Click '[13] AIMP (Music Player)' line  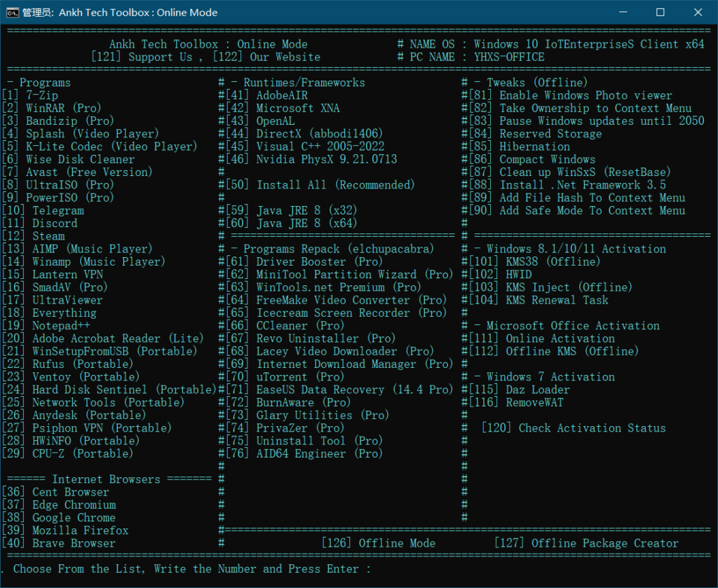[77, 249]
